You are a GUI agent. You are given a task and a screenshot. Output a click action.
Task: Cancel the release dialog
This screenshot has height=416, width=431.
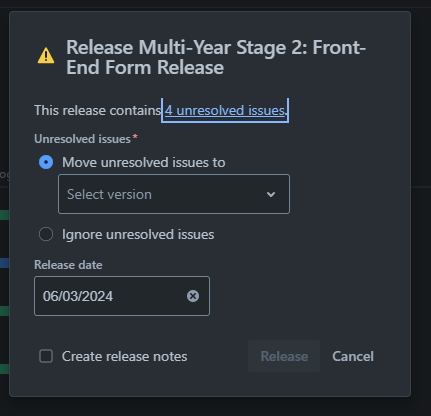point(353,356)
